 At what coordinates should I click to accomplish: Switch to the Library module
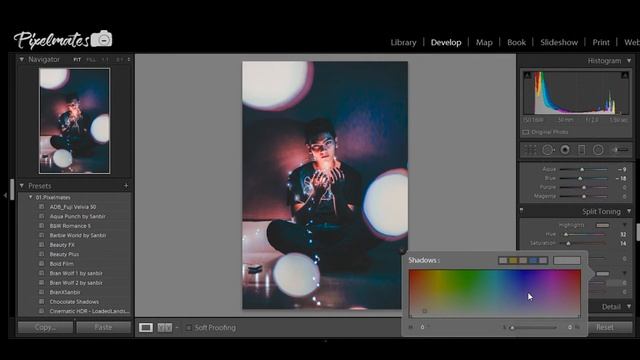(403, 42)
